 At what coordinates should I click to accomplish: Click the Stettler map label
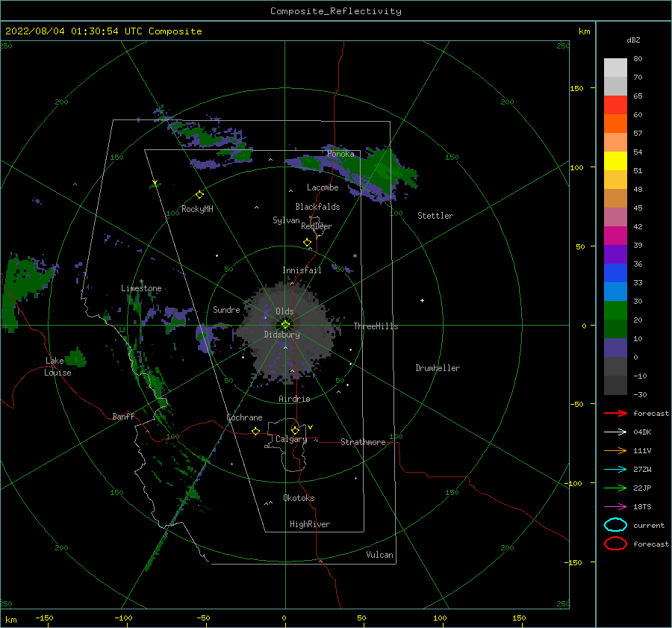pyautogui.click(x=435, y=216)
